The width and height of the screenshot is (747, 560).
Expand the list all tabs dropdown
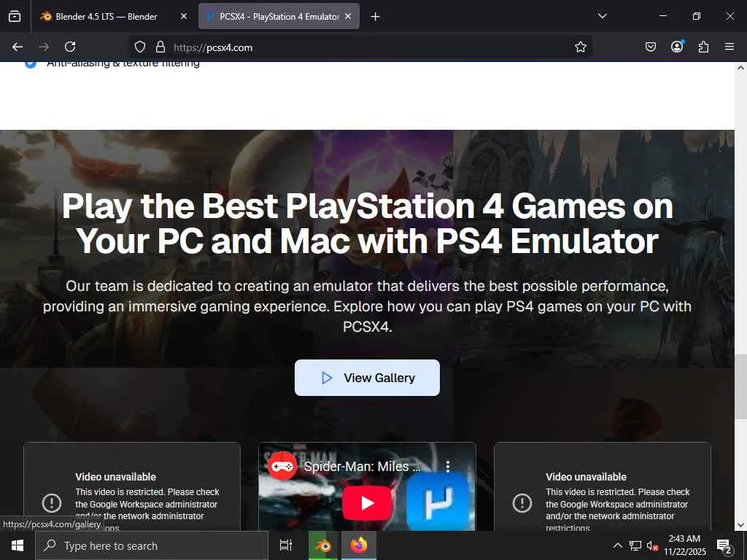(602, 16)
